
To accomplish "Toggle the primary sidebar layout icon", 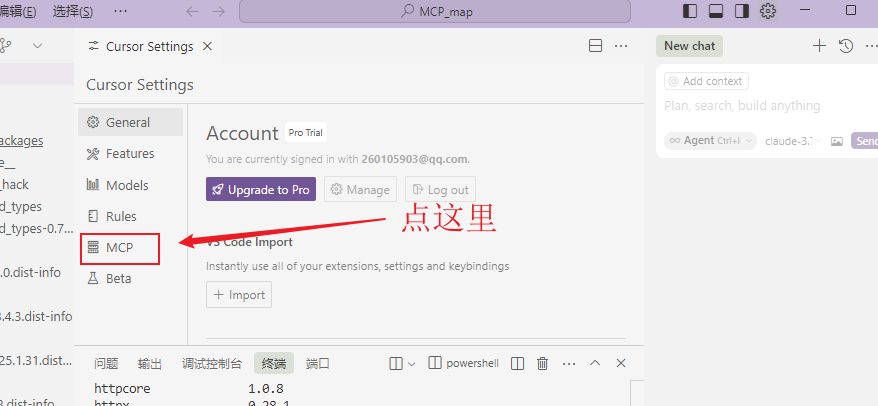I will pos(690,11).
